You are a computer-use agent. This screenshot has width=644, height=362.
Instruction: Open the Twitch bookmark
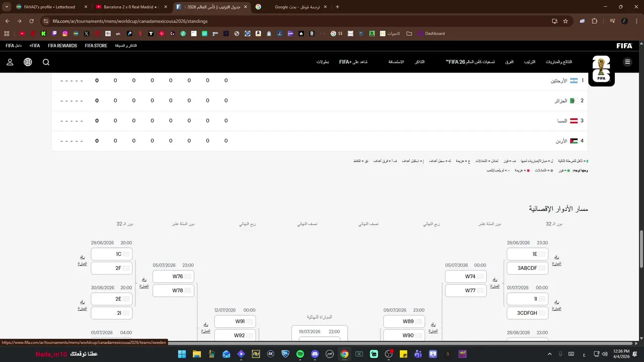[x=54, y=34]
